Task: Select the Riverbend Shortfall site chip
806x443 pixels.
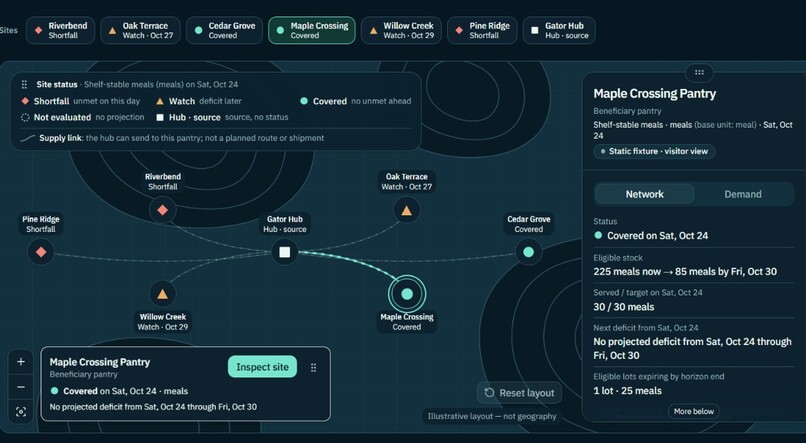Action: coord(60,30)
